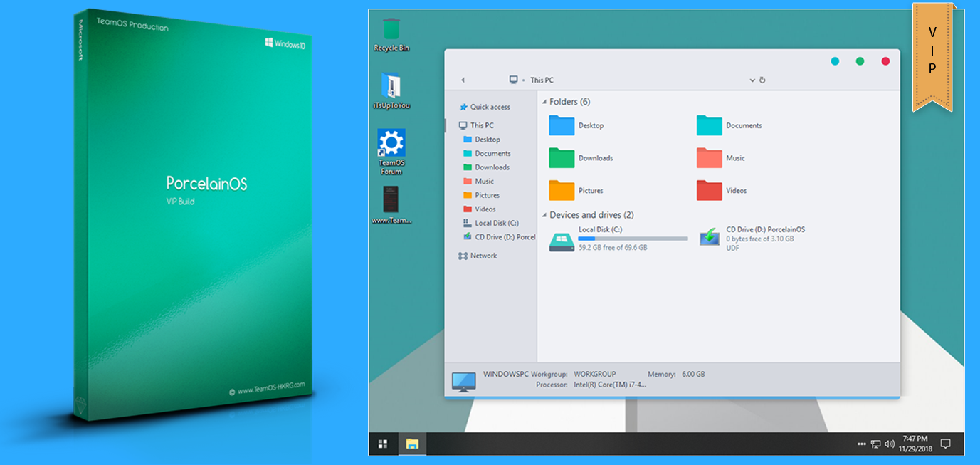The width and height of the screenshot is (980, 465).
Task: Click the monitor icon in the details pane
Action: pyautogui.click(x=463, y=381)
